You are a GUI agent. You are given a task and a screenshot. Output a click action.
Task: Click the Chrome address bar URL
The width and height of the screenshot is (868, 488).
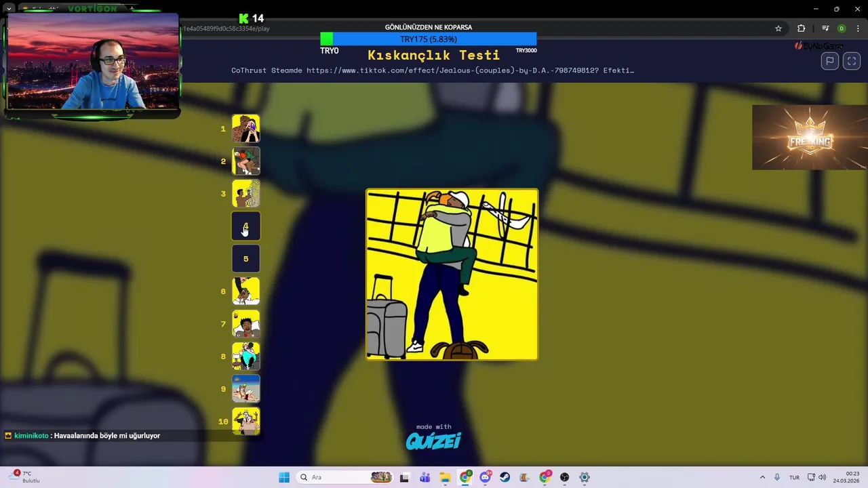pyautogui.click(x=226, y=28)
